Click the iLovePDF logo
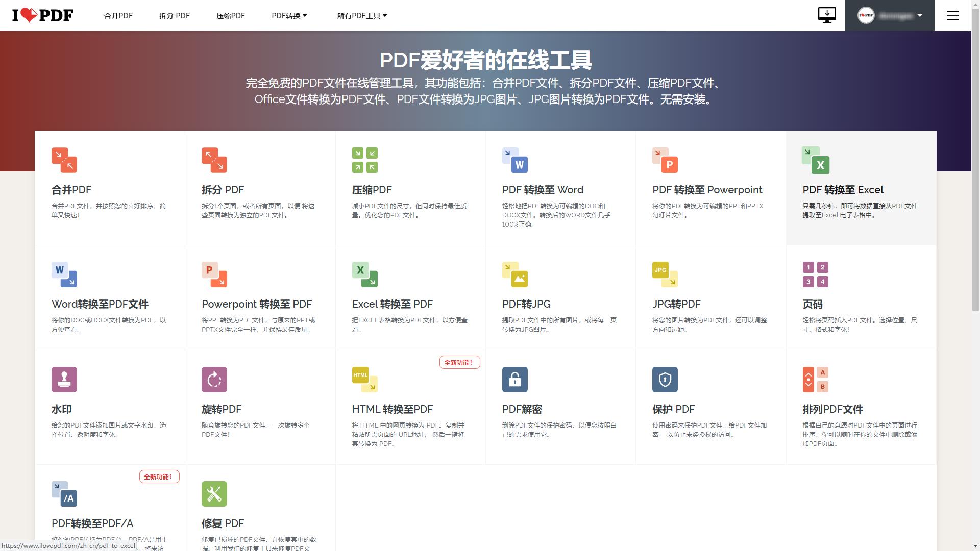Screen dimensions: 980x551 pos(40,15)
